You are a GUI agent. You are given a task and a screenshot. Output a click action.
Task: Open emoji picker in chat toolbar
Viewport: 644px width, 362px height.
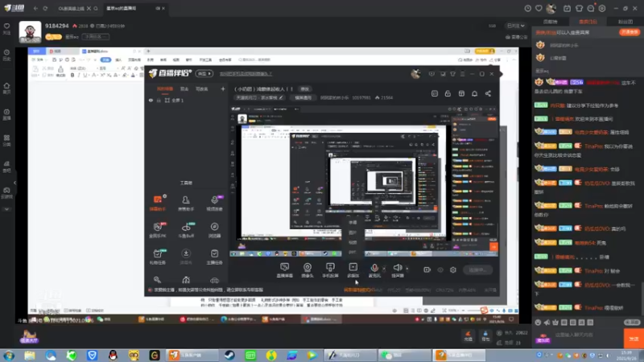click(x=538, y=323)
